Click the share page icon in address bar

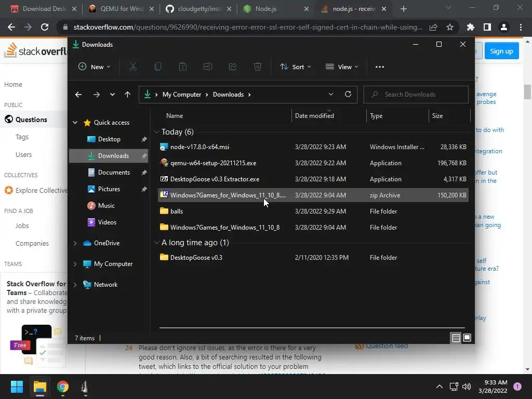[x=433, y=27]
